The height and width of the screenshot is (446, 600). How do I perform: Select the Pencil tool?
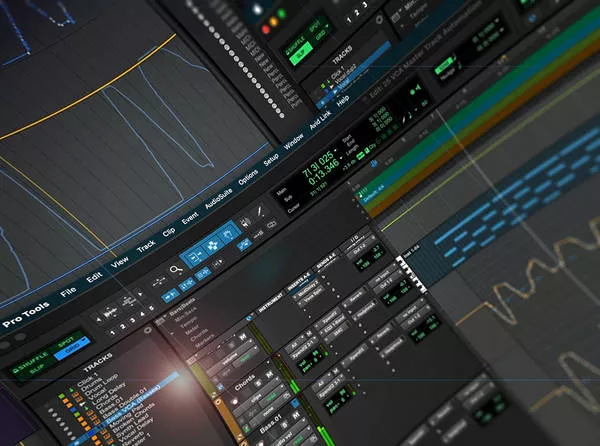coord(261,211)
